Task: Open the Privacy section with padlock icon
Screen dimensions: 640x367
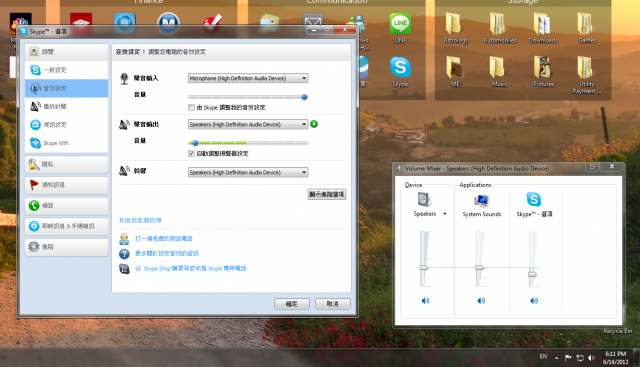Action: [67, 164]
